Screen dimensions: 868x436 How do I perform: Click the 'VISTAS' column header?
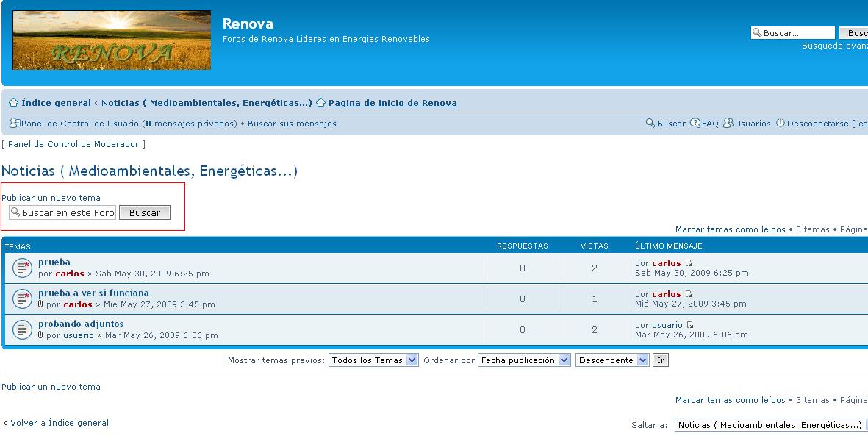(594, 246)
